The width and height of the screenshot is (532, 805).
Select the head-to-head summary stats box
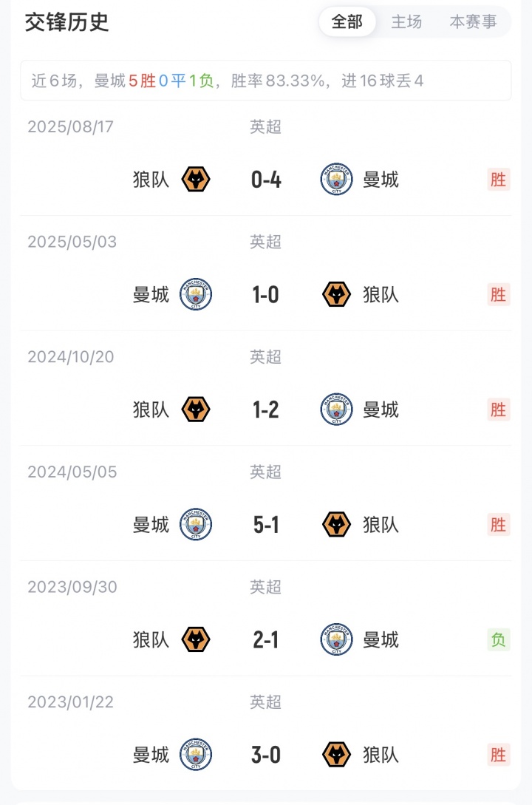click(x=265, y=81)
